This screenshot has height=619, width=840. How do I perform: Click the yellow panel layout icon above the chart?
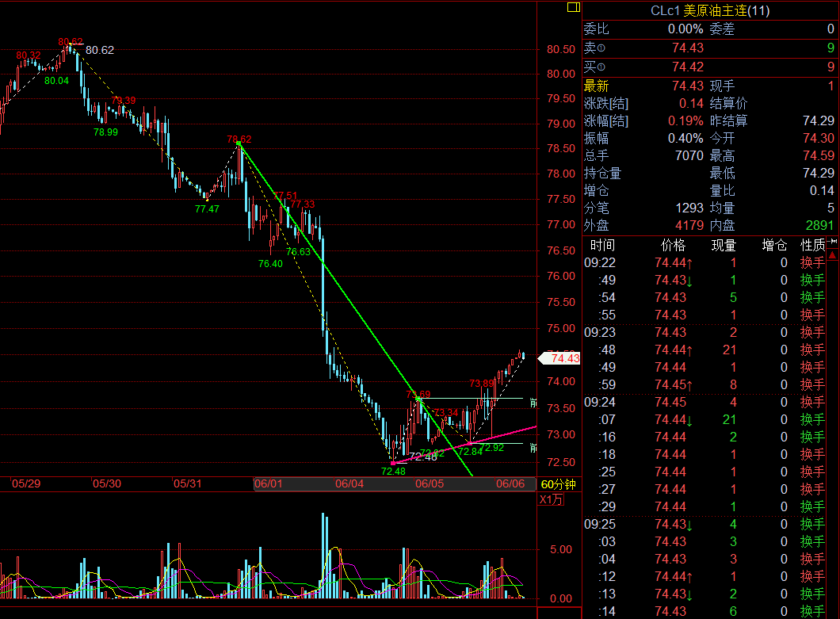click(x=573, y=7)
